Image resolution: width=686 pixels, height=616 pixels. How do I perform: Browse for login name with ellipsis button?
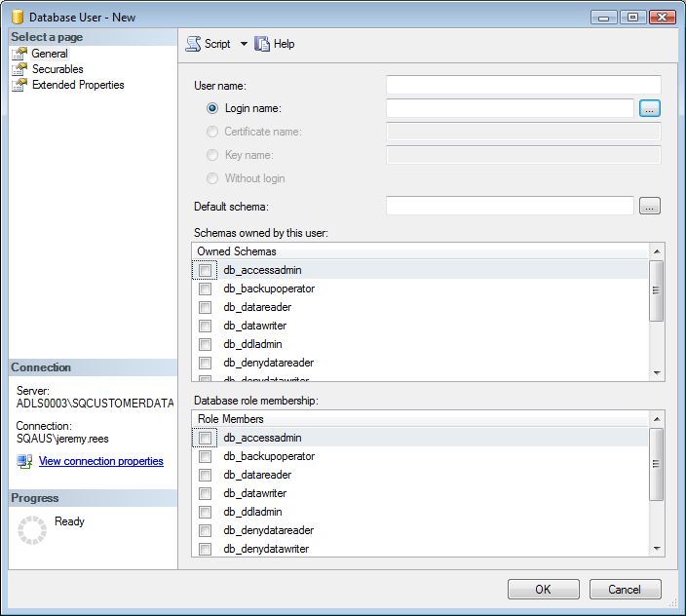click(x=650, y=108)
